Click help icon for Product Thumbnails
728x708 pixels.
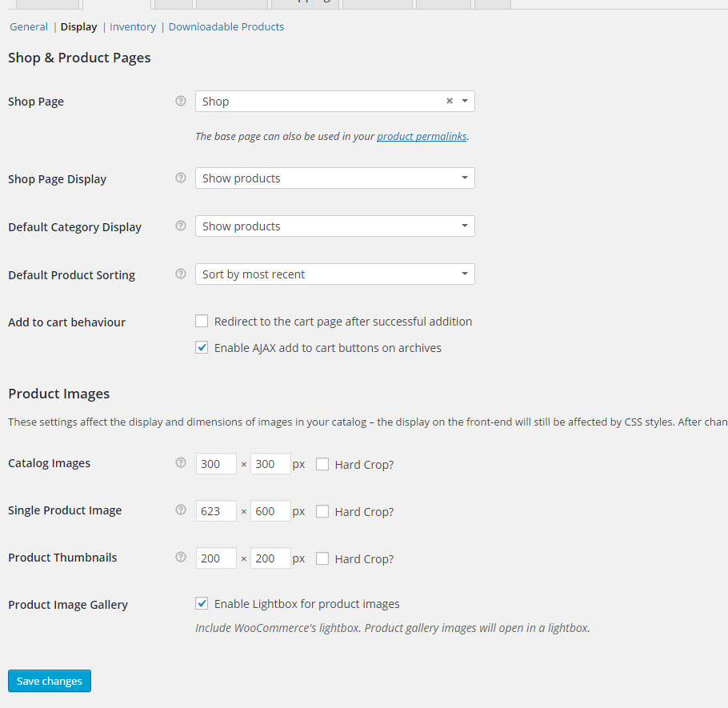pos(181,557)
